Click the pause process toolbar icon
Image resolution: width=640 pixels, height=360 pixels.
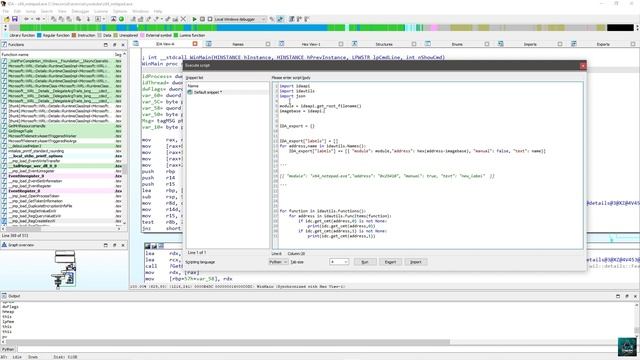pos(202,19)
